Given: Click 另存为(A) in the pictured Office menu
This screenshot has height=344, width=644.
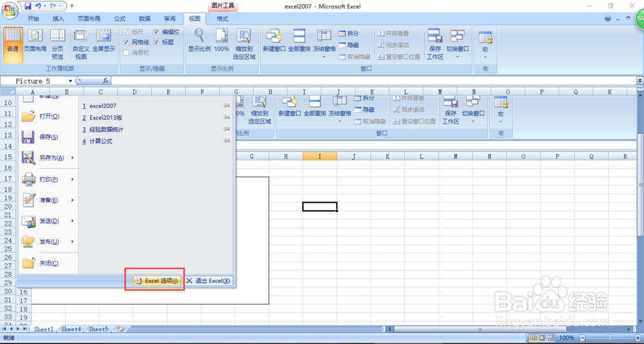Looking at the screenshot, I should [48, 157].
